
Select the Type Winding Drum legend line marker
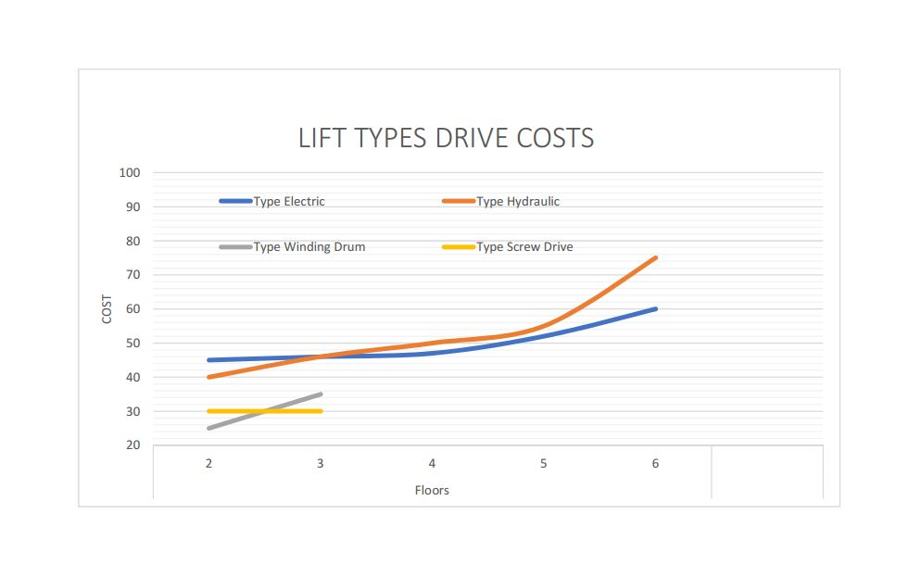[x=236, y=246]
